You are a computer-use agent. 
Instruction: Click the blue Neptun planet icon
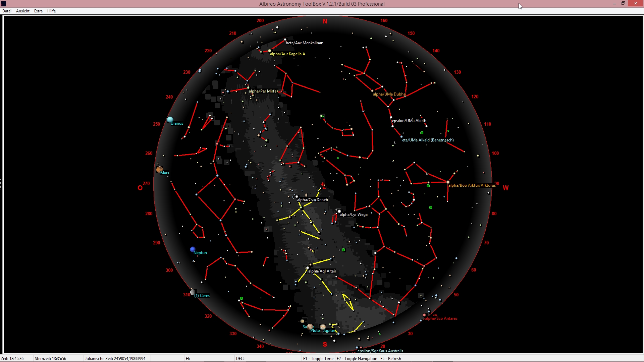point(193,249)
